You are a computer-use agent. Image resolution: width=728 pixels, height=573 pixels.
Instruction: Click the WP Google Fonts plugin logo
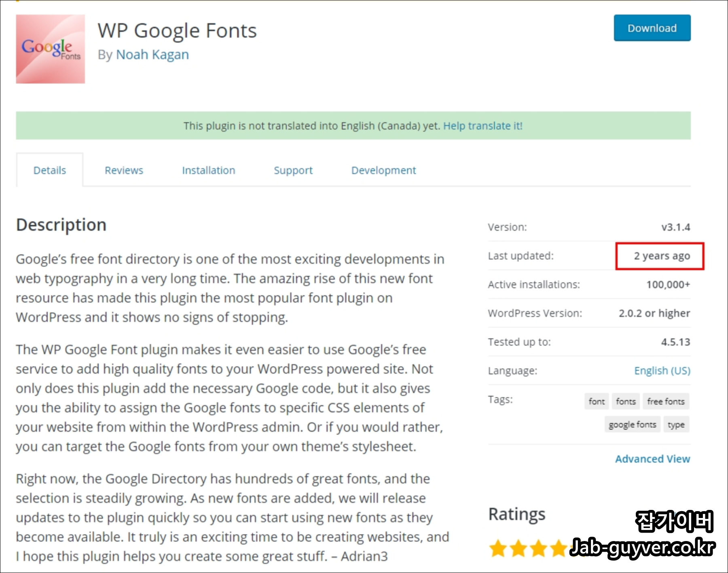[51, 49]
